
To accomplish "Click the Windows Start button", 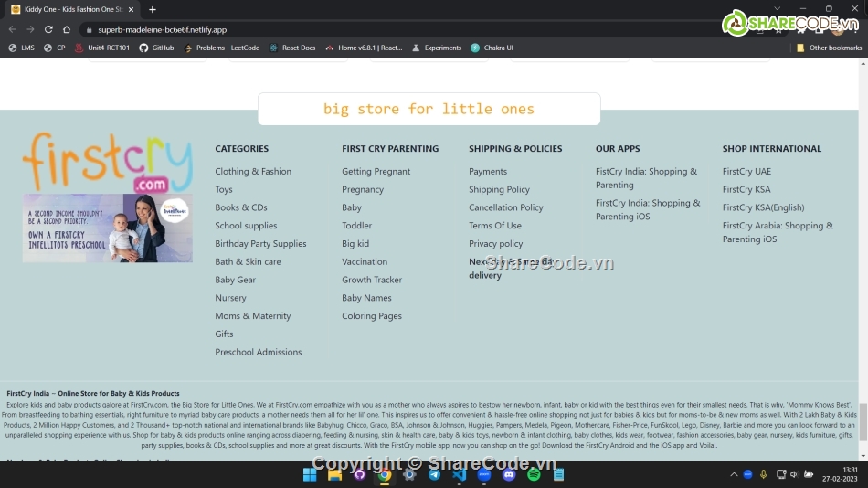I will pos(310,474).
